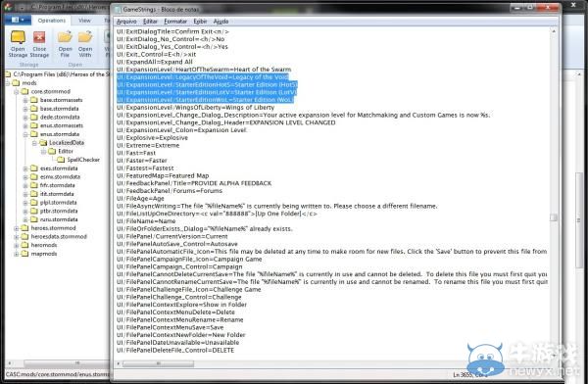Select heromods folder icon
This screenshot has width=588, height=384.
(25, 245)
